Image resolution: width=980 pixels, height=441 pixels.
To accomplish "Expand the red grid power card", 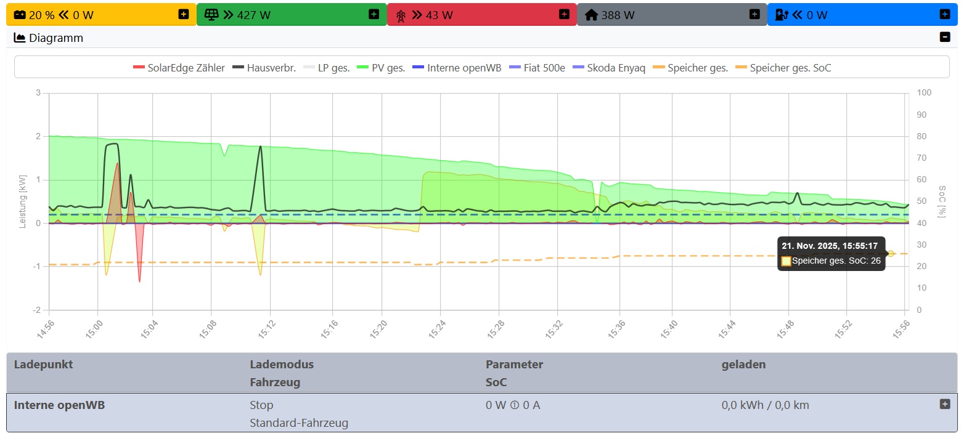I will 564,14.
